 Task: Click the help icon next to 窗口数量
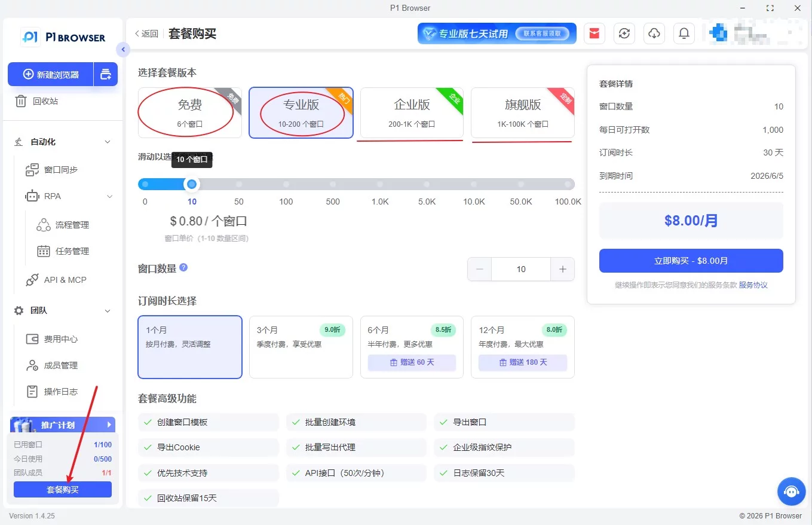pyautogui.click(x=183, y=267)
